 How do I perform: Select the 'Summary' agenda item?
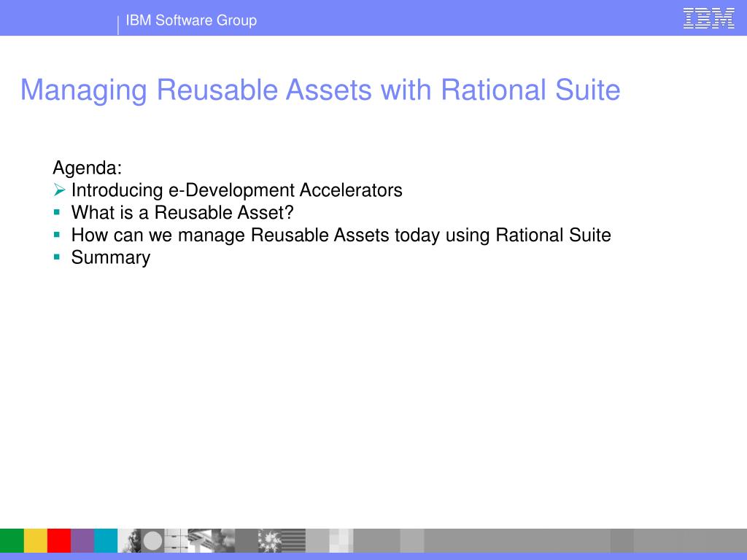click(111, 257)
